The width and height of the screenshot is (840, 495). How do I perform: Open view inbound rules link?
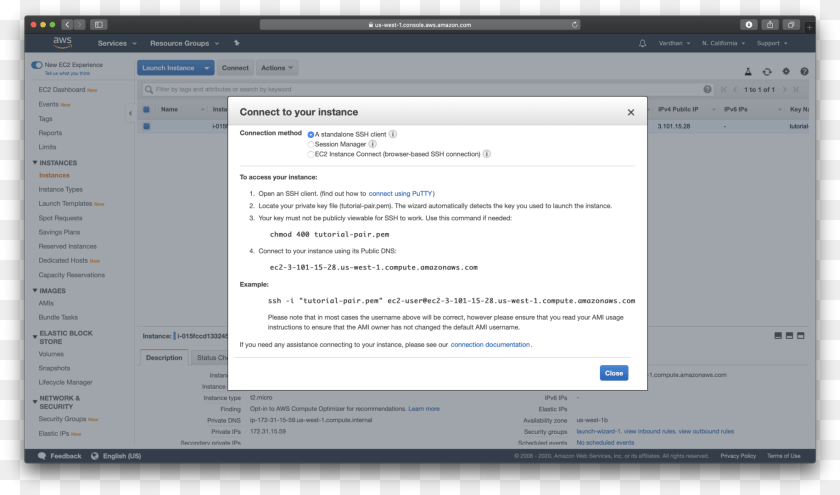tap(649, 431)
